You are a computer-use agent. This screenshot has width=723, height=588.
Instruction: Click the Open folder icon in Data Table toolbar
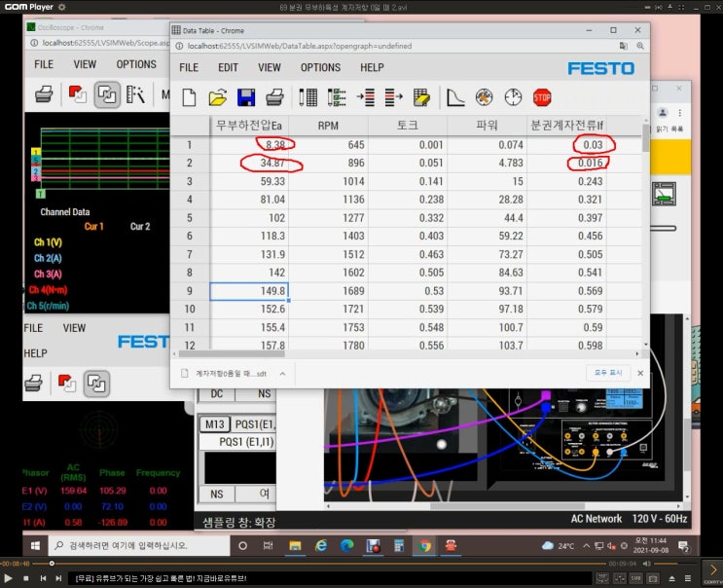(218, 97)
